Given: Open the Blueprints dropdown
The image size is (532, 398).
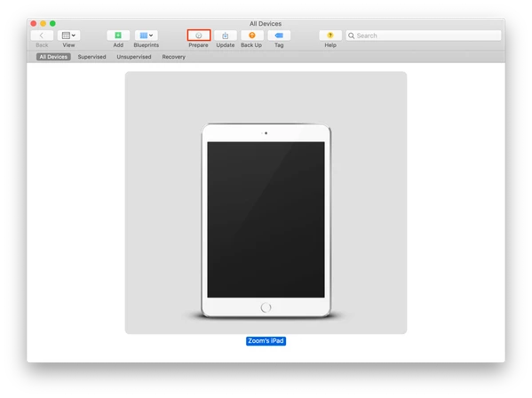Looking at the screenshot, I should tap(146, 36).
